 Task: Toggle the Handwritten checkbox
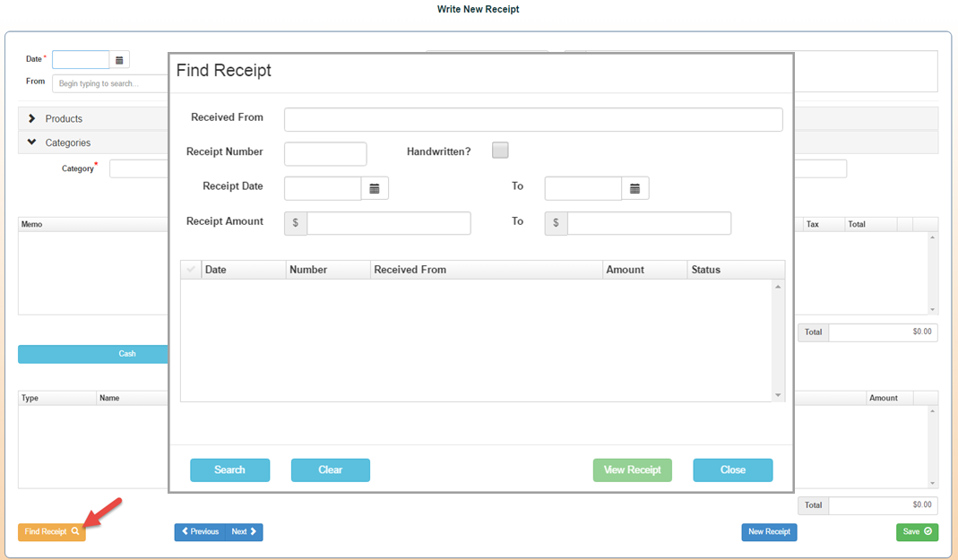(500, 151)
